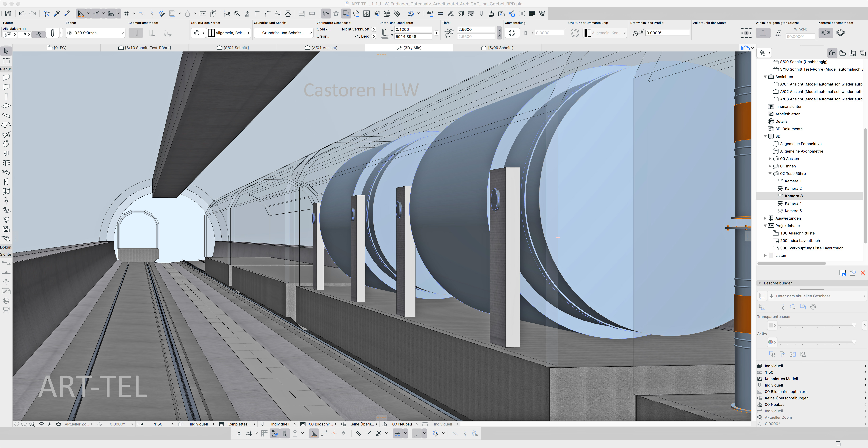The height and width of the screenshot is (448, 868).
Task: Click the red delete X in the Navigator
Action: 863,273
